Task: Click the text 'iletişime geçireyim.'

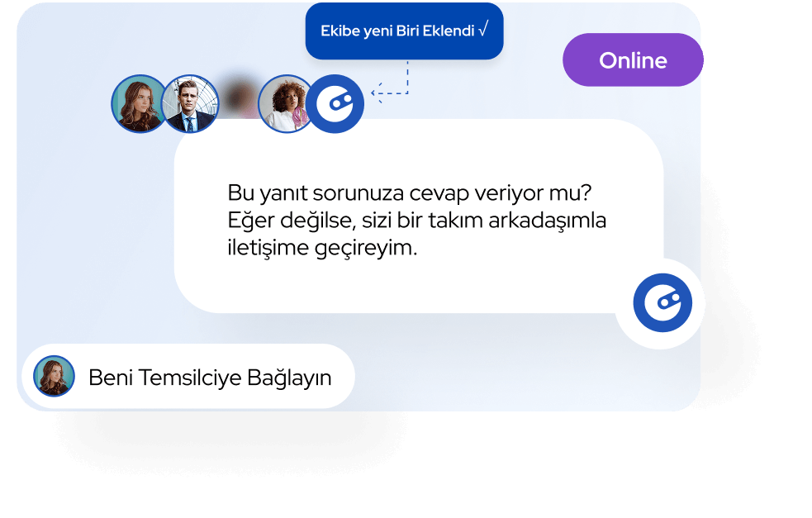Action: pos(322,248)
